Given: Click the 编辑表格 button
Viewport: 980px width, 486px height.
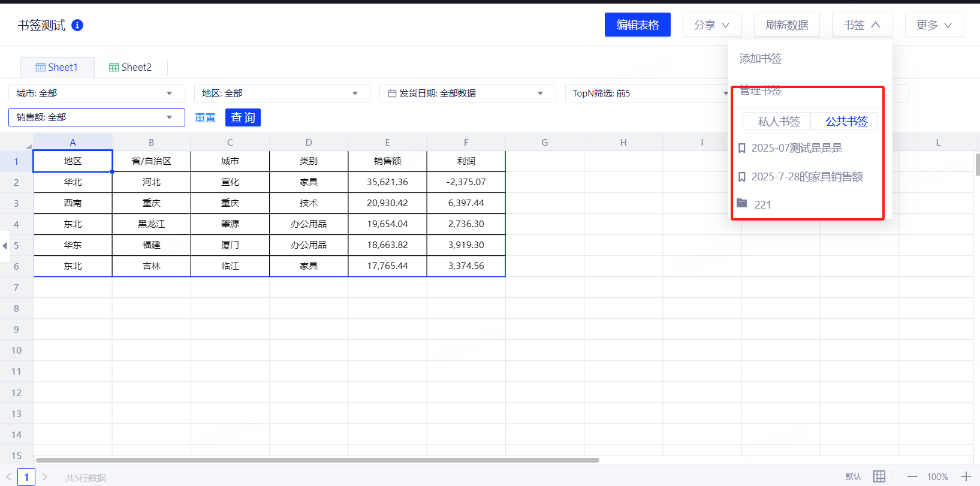Looking at the screenshot, I should point(637,25).
